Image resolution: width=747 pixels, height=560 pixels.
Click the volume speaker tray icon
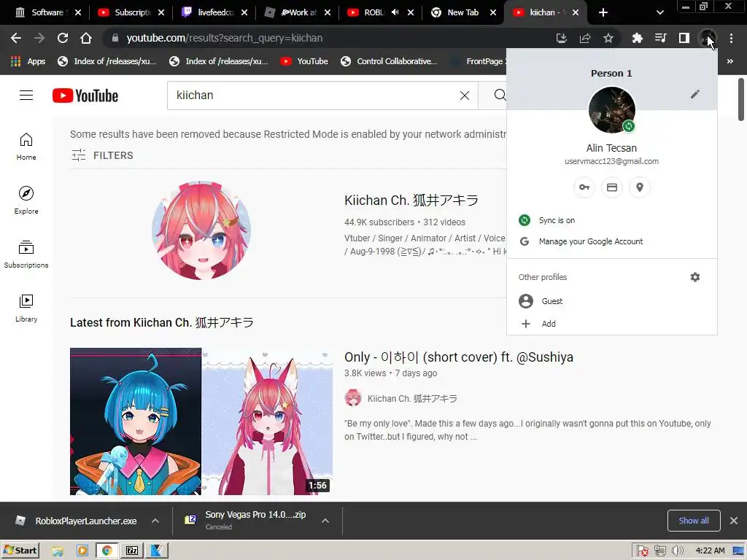coord(678,551)
